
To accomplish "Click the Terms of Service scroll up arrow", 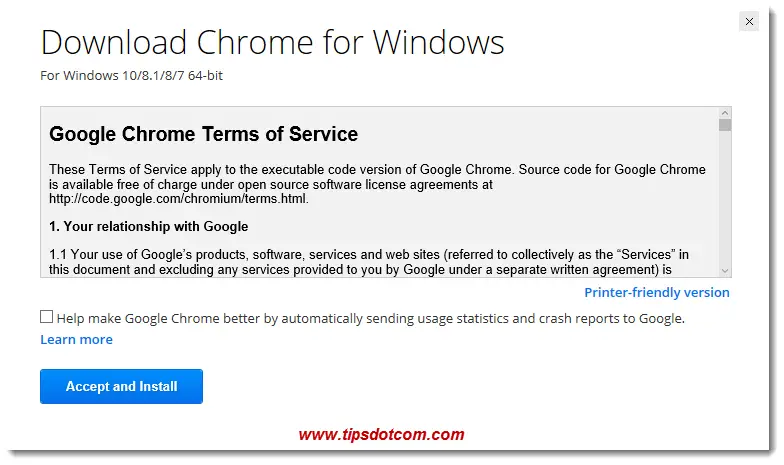I will pos(725,113).
